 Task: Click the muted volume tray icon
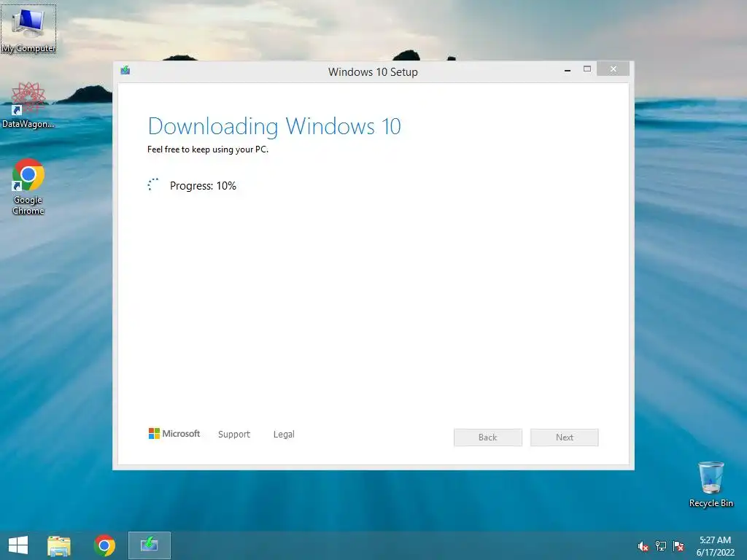coord(643,546)
